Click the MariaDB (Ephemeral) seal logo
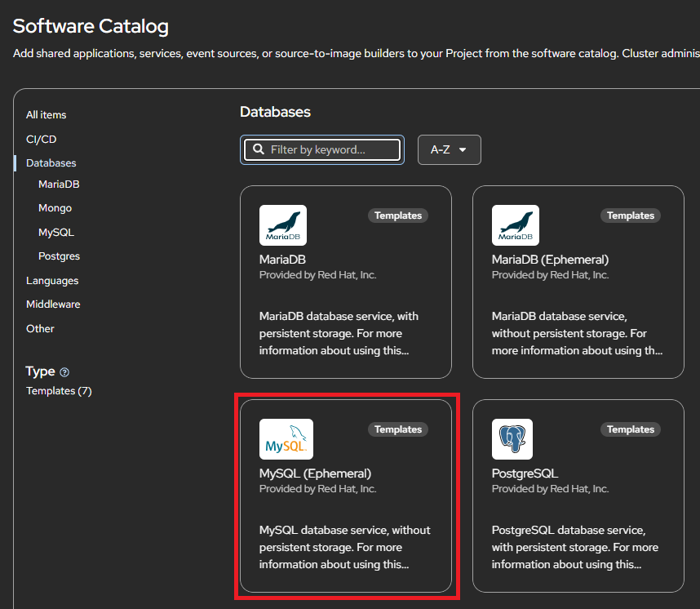This screenshot has height=609, width=700. point(515,225)
